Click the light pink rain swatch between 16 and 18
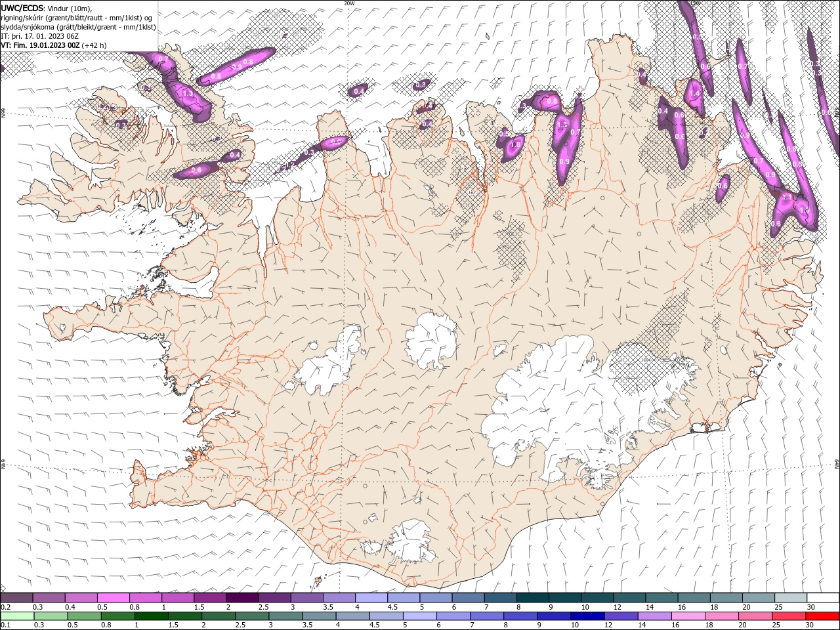Screen dimensions: 840x630 pos(688,616)
